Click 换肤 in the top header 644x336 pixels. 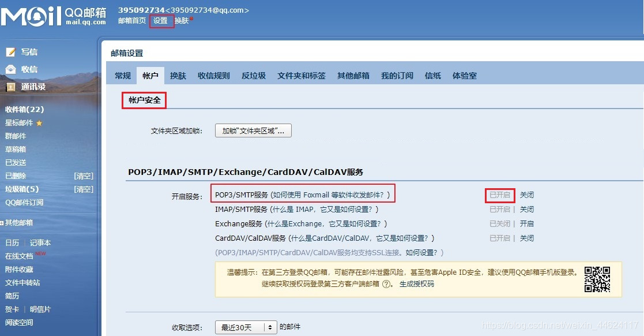click(x=182, y=21)
